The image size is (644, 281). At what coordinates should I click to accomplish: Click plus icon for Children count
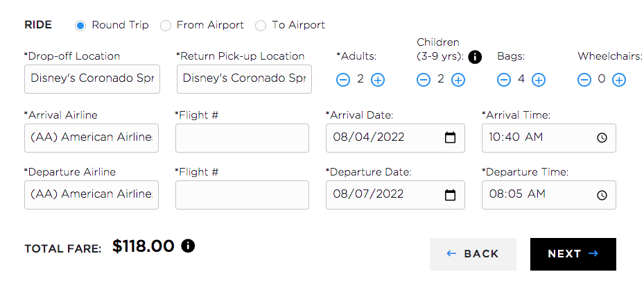click(458, 80)
